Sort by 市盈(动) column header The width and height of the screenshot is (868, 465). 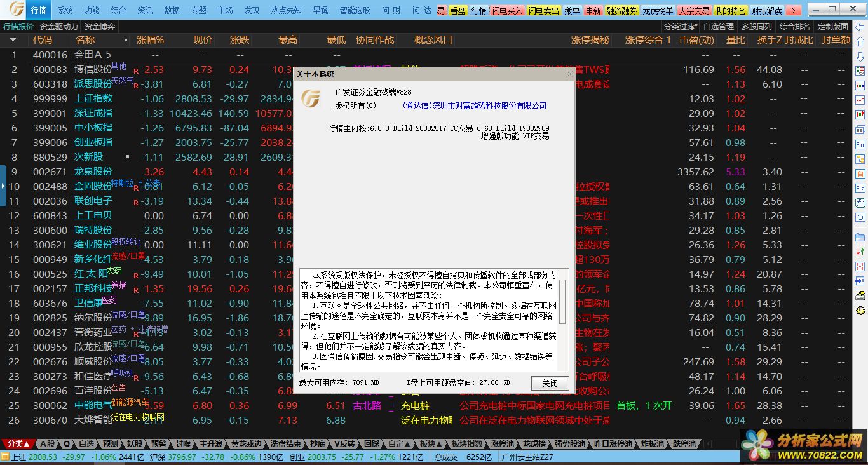(x=697, y=39)
